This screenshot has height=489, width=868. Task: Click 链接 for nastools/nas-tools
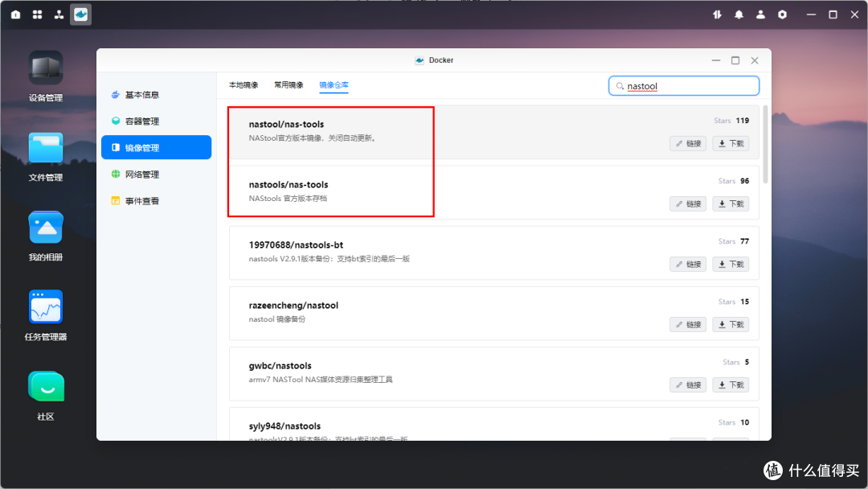pos(688,203)
